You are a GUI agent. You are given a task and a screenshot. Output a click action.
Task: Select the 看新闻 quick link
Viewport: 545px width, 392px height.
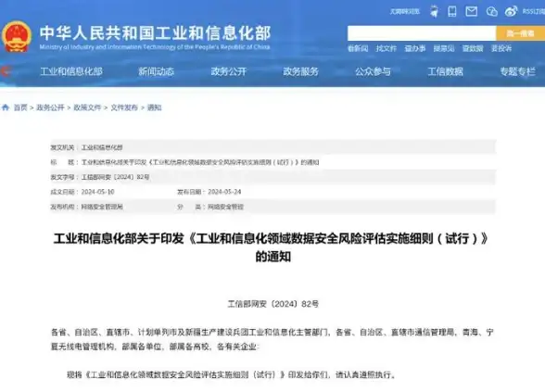pos(358,48)
